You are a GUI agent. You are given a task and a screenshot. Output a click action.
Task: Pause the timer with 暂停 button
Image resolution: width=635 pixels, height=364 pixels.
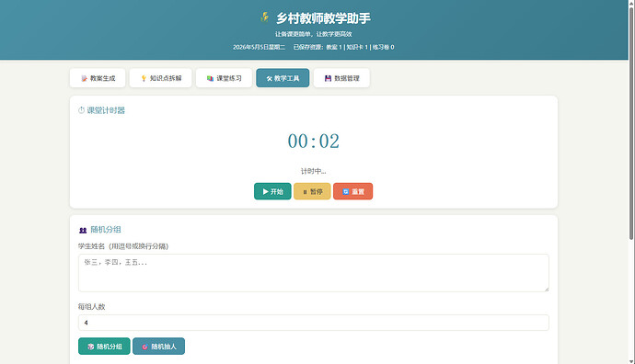(x=312, y=191)
